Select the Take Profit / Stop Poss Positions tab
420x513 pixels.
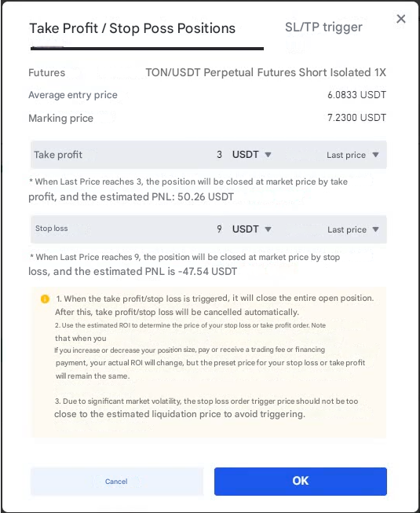point(133,28)
